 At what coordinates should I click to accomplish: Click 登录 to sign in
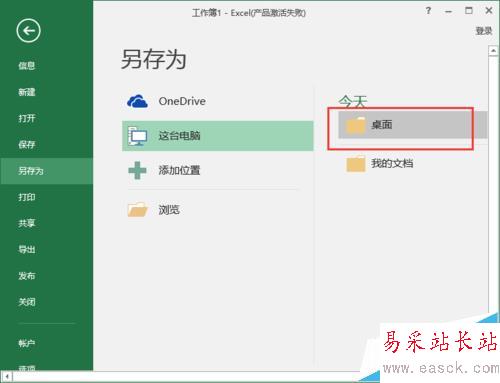484,31
